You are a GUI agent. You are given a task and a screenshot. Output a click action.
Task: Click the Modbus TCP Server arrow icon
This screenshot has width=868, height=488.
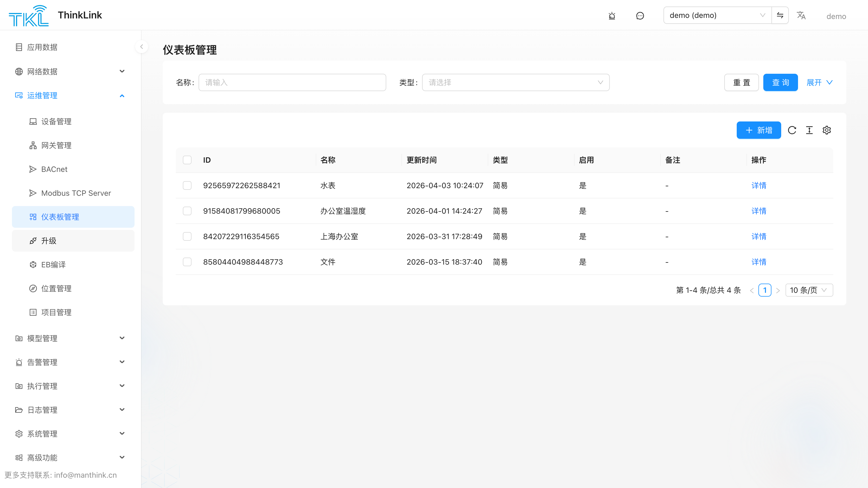coord(33,193)
